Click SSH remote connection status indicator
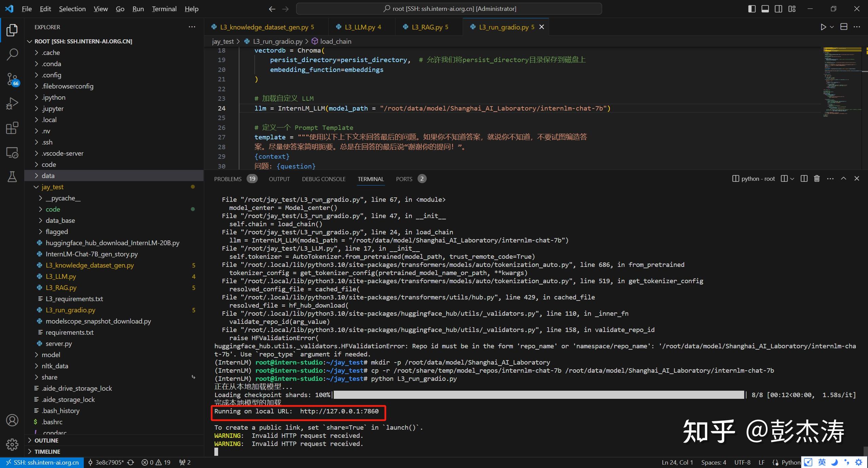The height and width of the screenshot is (468, 868). point(42,463)
